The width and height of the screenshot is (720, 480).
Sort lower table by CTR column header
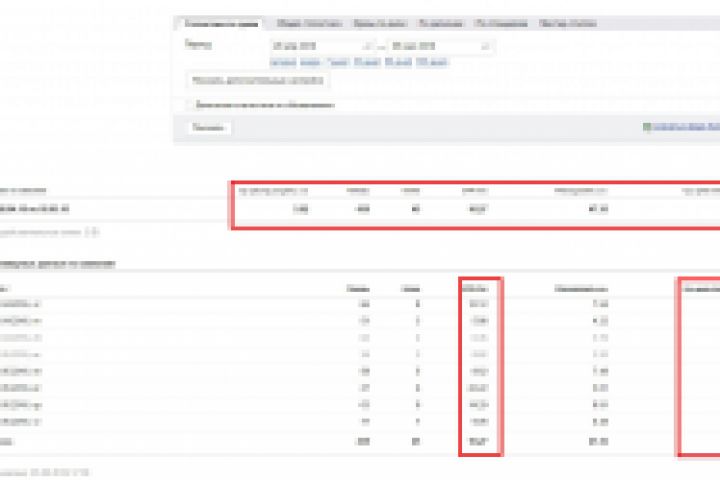click(475, 289)
